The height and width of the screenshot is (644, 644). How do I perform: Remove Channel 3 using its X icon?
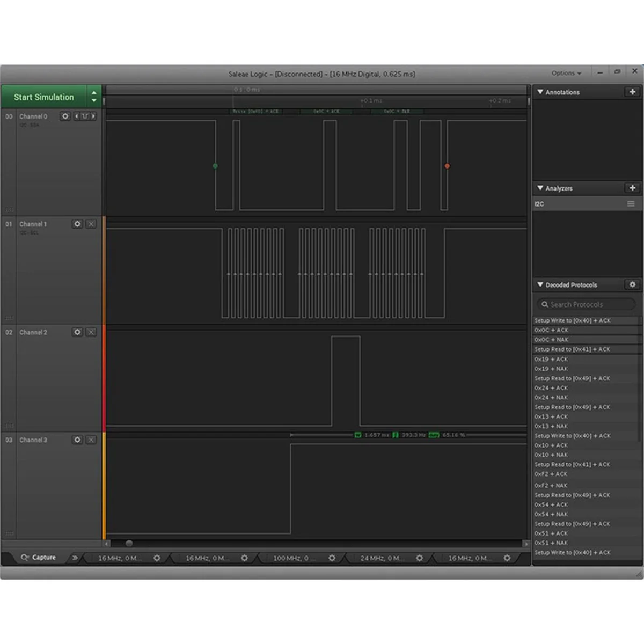coord(92,440)
